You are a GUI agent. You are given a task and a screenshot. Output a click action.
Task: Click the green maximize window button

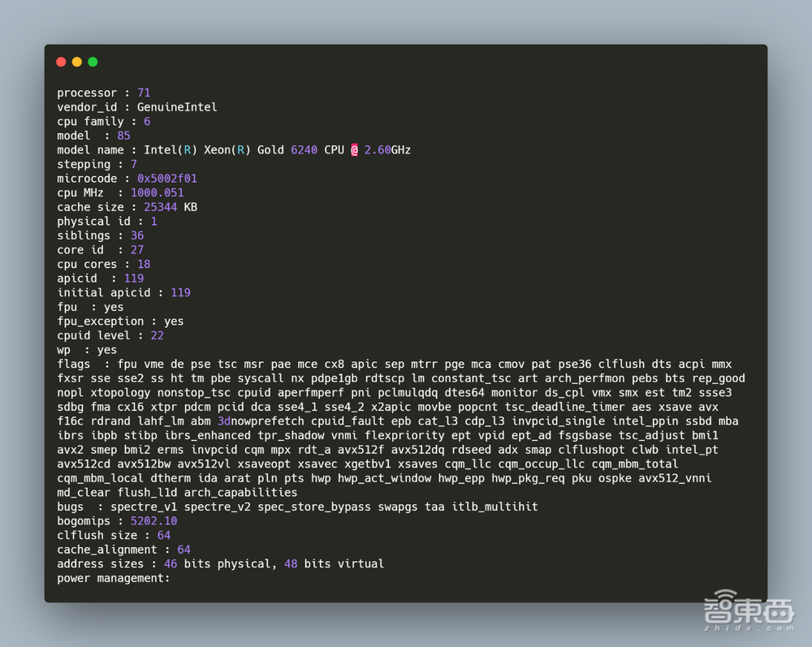point(93,62)
